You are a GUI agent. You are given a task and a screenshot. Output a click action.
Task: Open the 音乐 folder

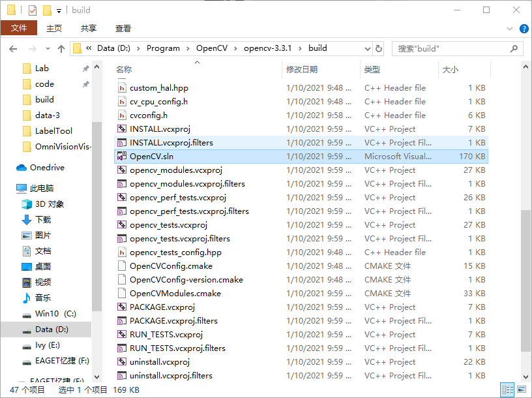click(x=43, y=298)
